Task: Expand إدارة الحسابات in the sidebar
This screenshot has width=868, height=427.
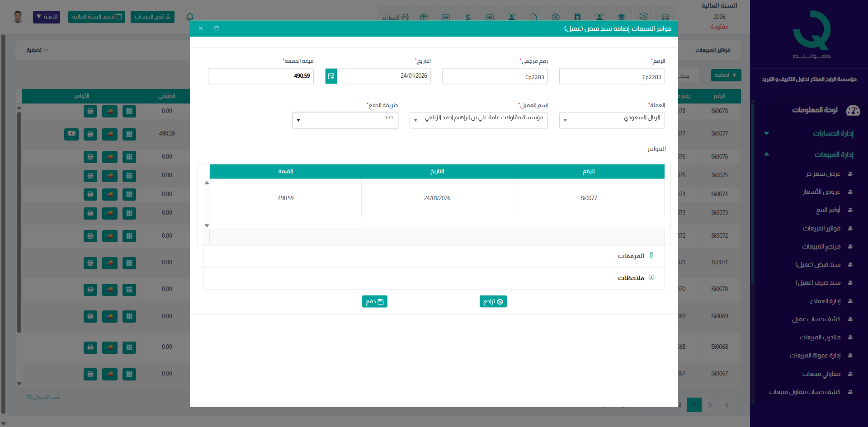Action: [833, 133]
